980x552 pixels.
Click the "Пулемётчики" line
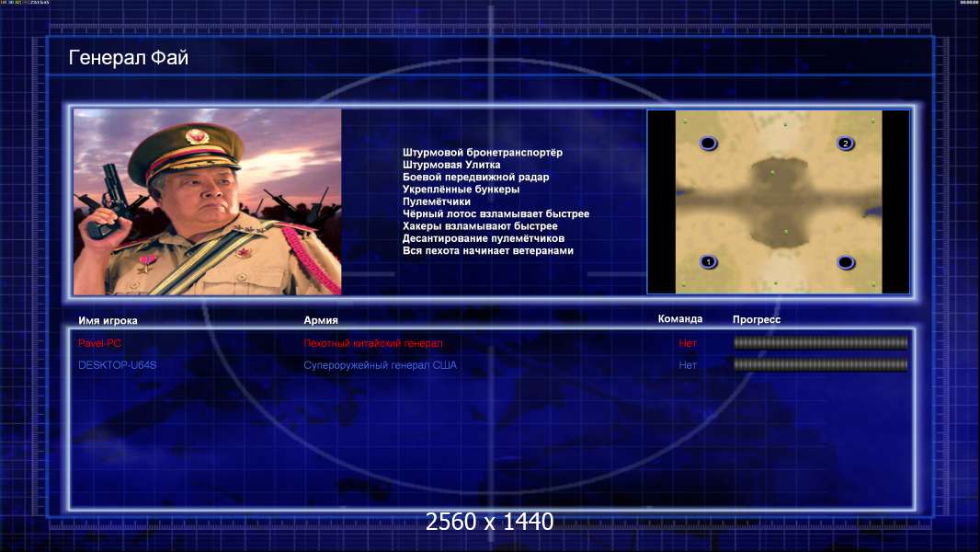click(437, 201)
